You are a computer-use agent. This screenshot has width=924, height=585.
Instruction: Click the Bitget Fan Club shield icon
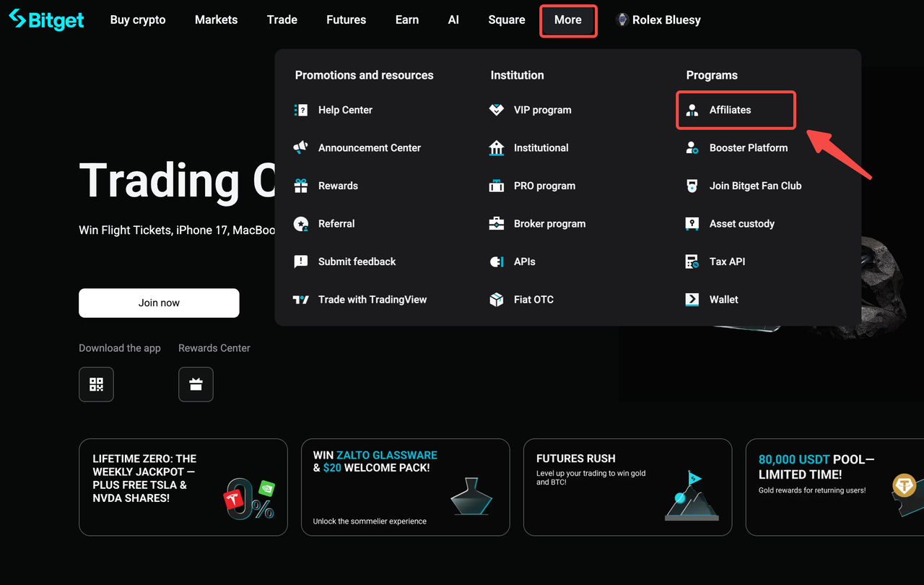(692, 186)
